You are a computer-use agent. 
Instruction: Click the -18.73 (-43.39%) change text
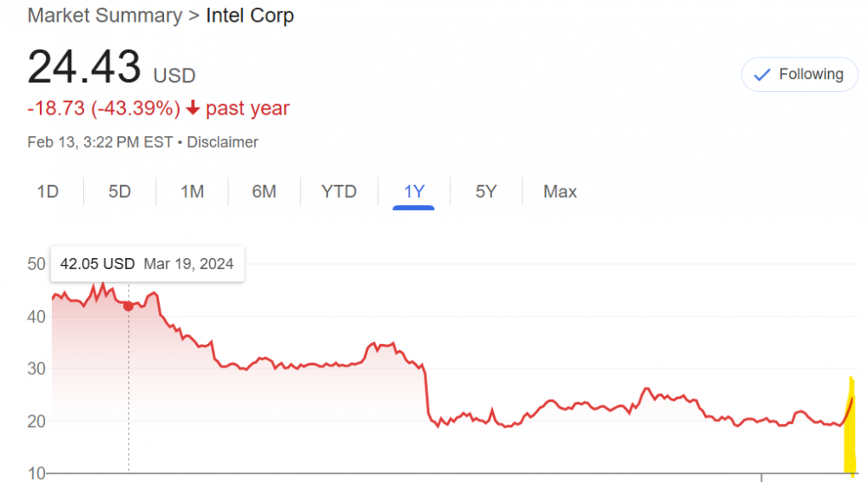[104, 109]
